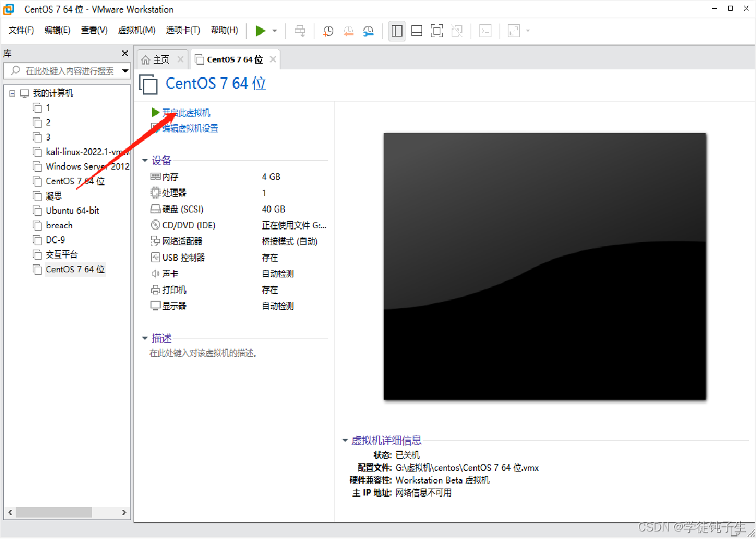
Task: Click the library horizontal scrollbar right arrow
Action: 124,513
